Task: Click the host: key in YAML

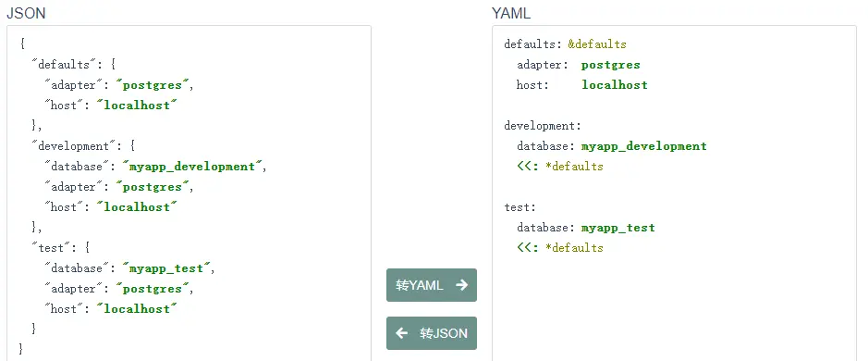Action: pos(532,85)
